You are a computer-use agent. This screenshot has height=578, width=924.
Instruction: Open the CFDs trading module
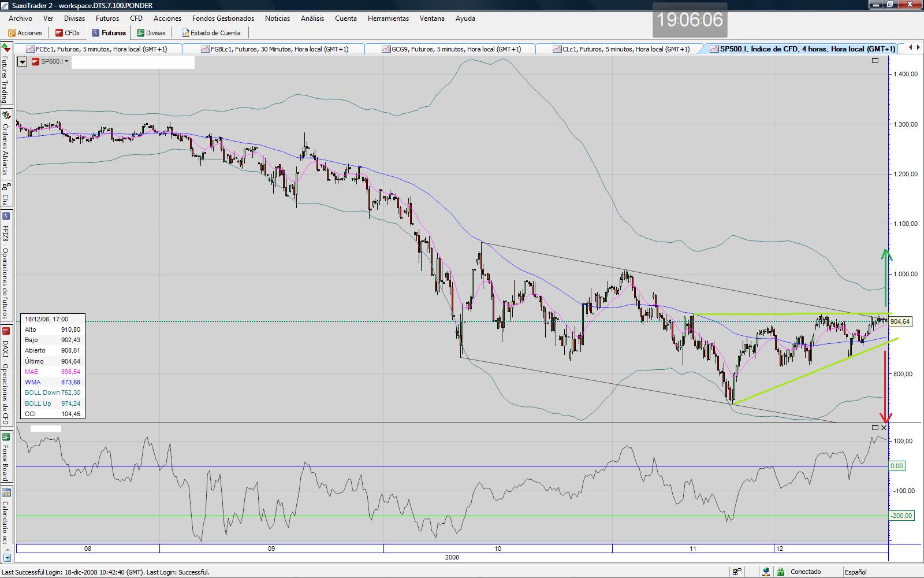(68, 33)
